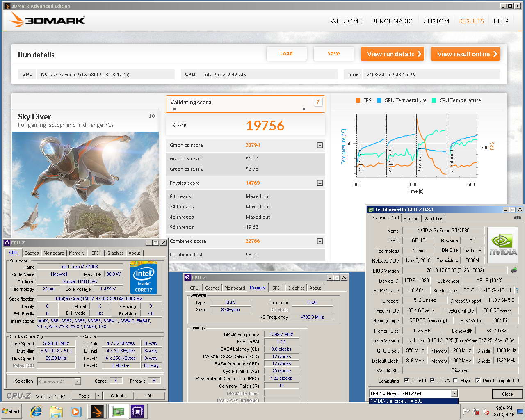
Task: Click the CPU-Z title bar icon left window
Action: click(7, 243)
